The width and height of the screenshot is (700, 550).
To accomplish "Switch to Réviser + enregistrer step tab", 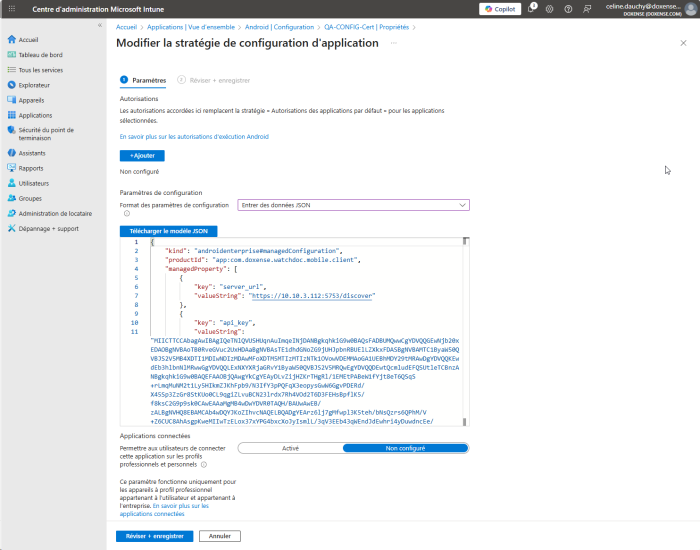I will click(x=218, y=79).
